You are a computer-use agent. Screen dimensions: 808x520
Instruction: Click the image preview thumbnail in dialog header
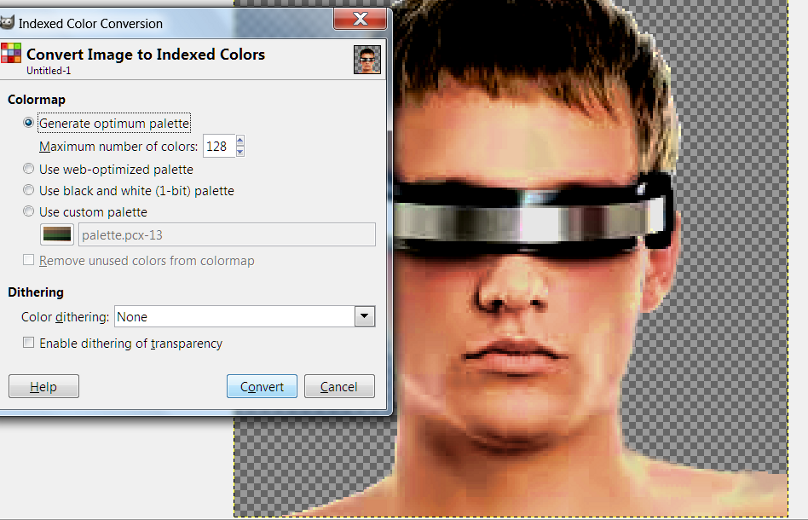[x=367, y=60]
